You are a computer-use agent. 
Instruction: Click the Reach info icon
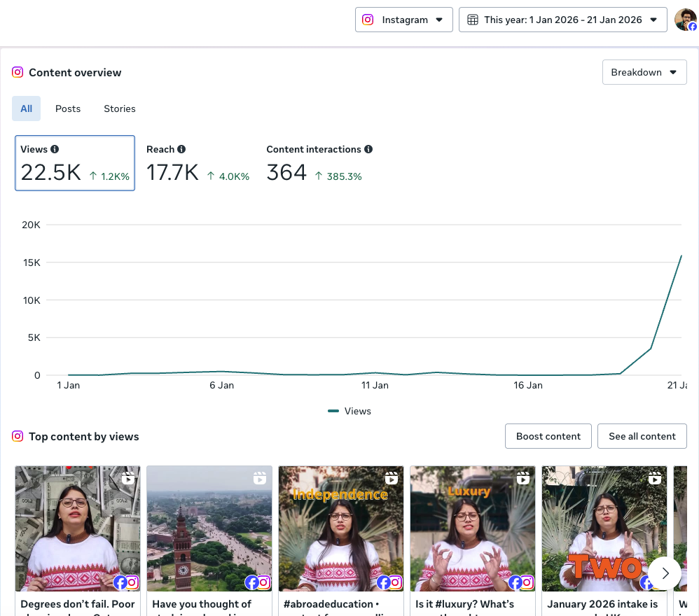click(x=181, y=149)
